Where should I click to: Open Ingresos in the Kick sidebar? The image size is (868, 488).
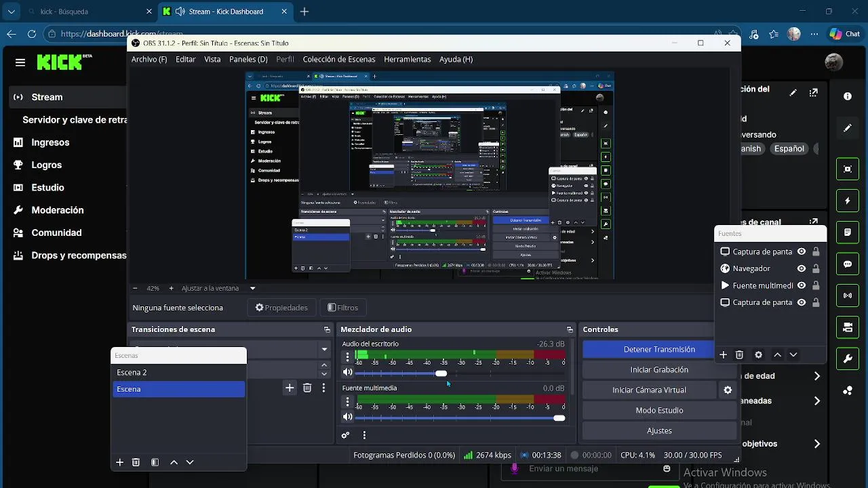50,142
